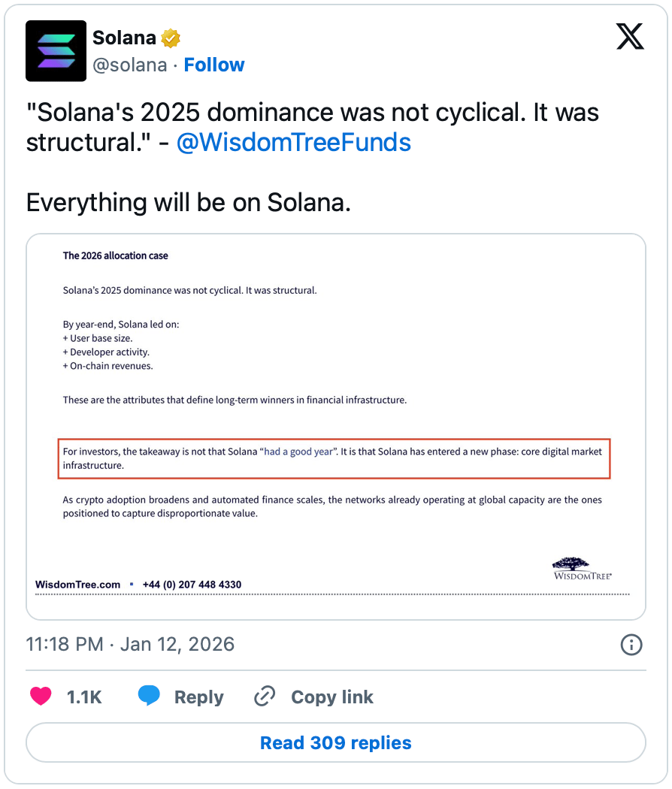Click the "Everything will be on Solana." text

[x=189, y=203]
